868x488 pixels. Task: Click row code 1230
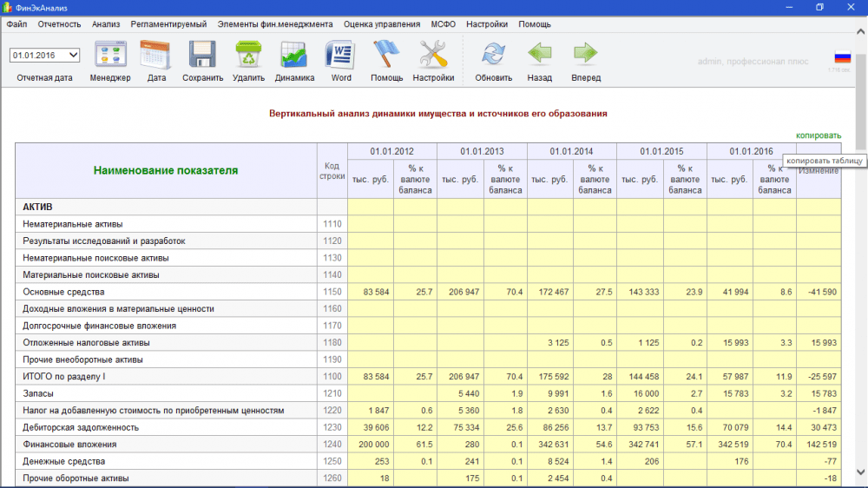(x=332, y=427)
